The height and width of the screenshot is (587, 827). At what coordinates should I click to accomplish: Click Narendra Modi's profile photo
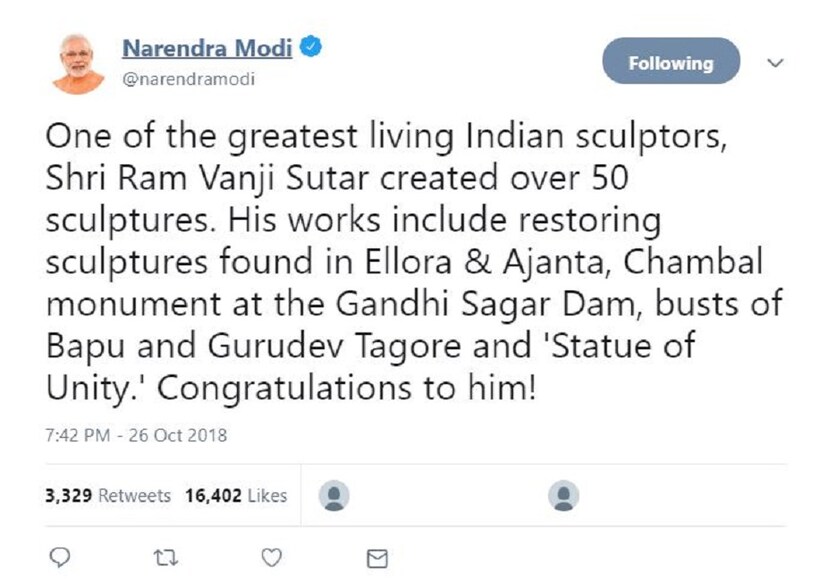(x=77, y=63)
